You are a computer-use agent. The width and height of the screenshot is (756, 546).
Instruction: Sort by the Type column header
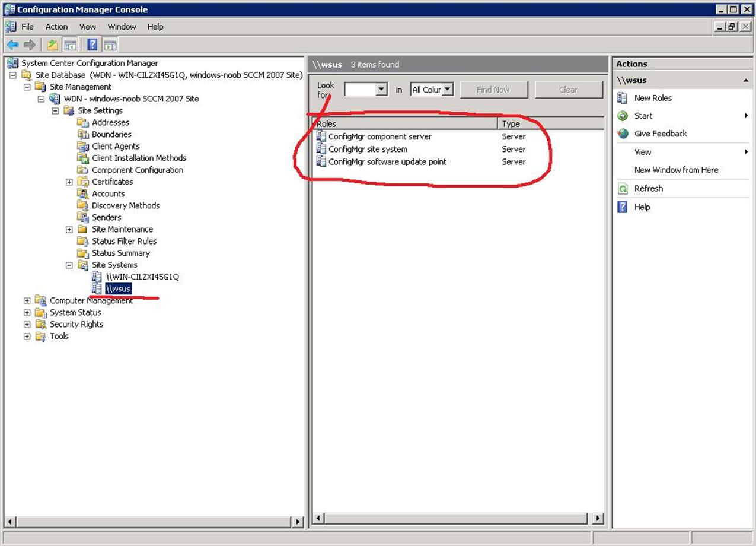(550, 123)
